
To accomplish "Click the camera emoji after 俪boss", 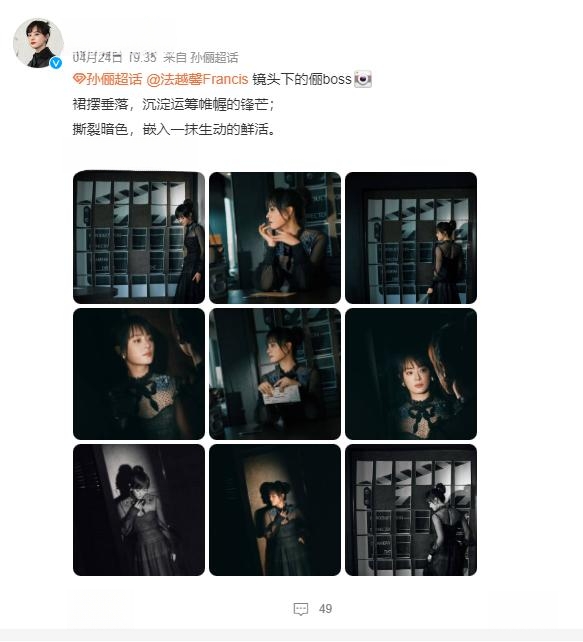I will (363, 79).
